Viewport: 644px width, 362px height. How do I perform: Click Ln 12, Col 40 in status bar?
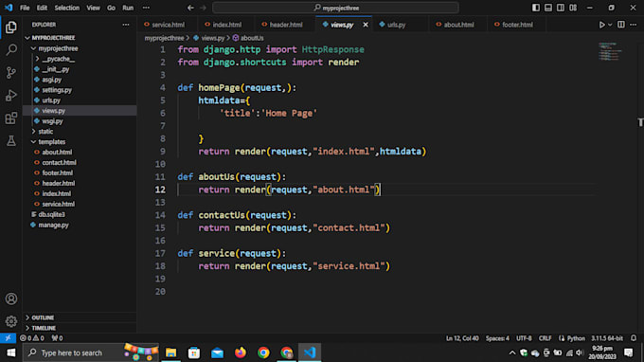click(x=462, y=338)
